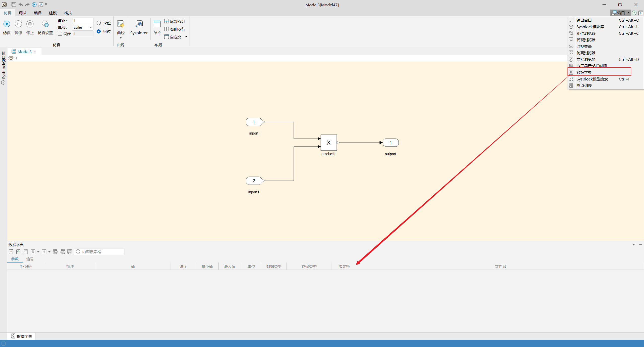
Task: Click the new dictionary plus icon
Action: coord(11,251)
